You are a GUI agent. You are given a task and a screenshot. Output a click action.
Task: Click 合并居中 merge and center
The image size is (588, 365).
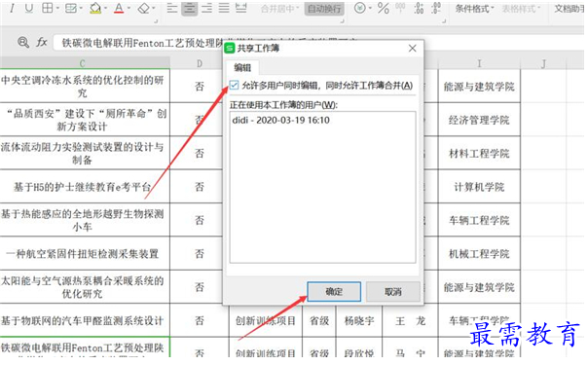[279, 8]
